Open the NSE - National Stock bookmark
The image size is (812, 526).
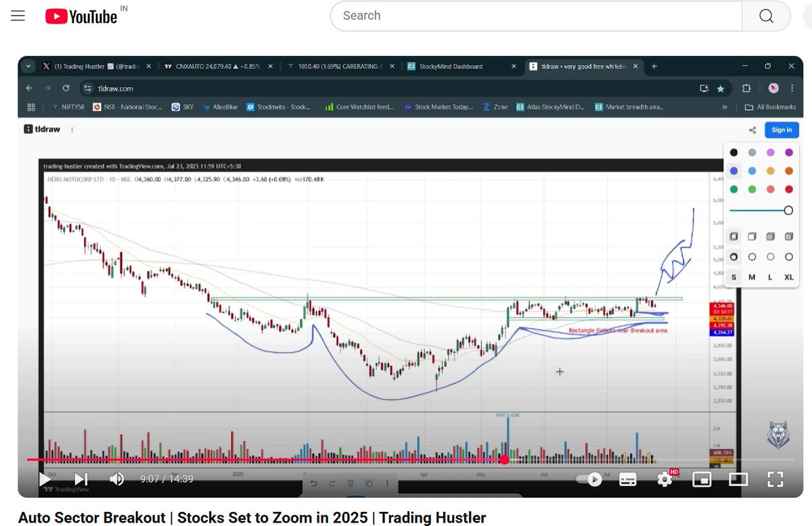tap(129, 107)
